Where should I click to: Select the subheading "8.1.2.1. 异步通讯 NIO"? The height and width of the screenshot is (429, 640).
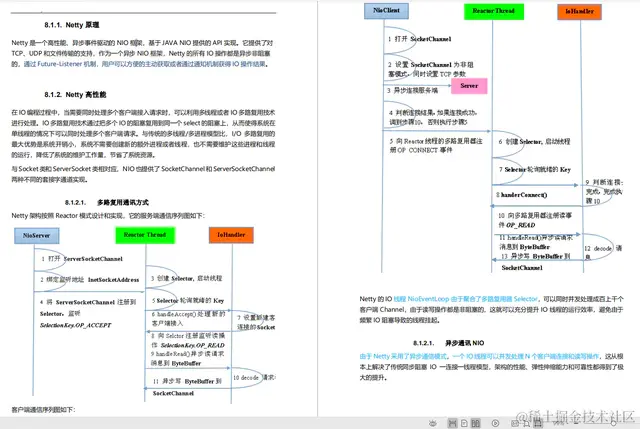449,343
